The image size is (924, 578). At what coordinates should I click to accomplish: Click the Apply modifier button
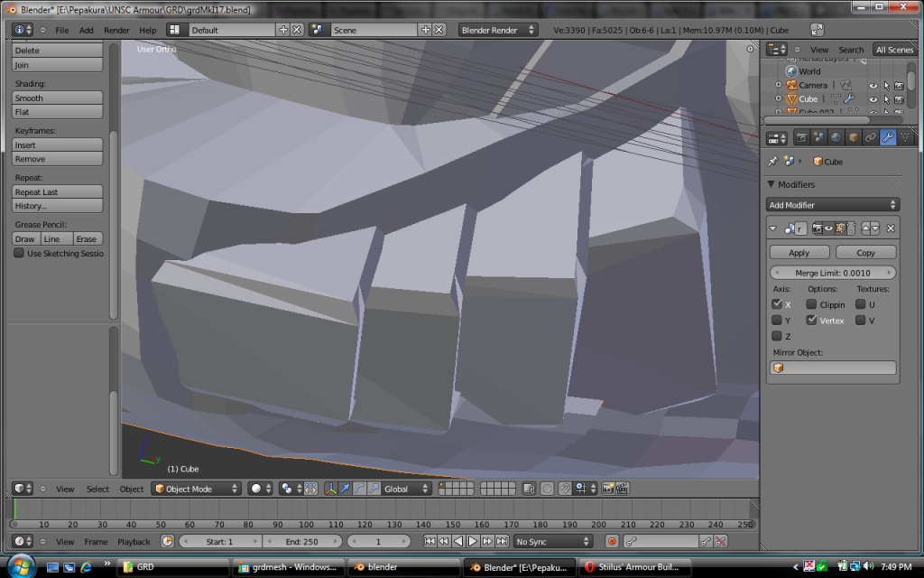tap(799, 253)
